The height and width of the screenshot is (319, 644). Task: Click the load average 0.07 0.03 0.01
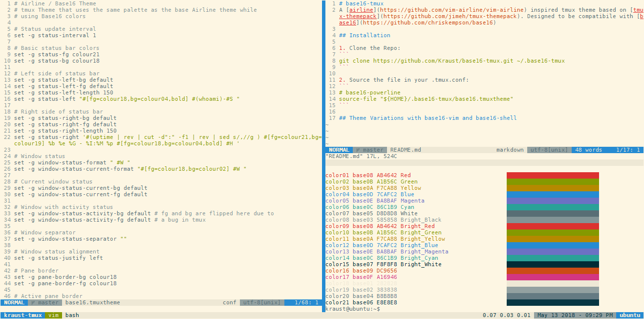pyautogui.click(x=506, y=315)
